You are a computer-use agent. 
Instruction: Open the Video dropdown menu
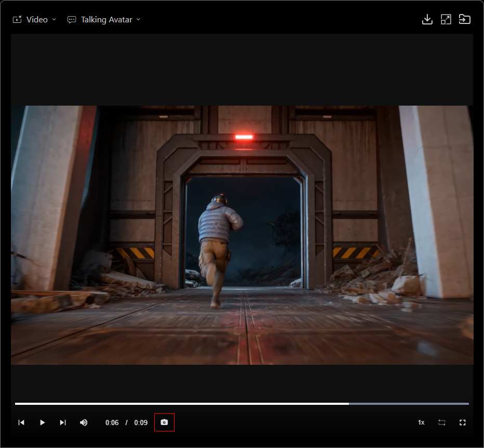tap(34, 19)
